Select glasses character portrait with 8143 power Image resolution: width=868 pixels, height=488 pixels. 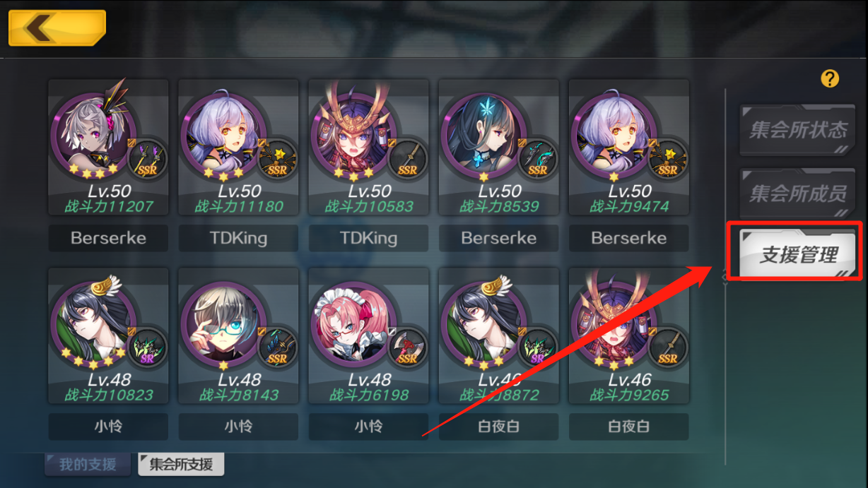(223, 323)
